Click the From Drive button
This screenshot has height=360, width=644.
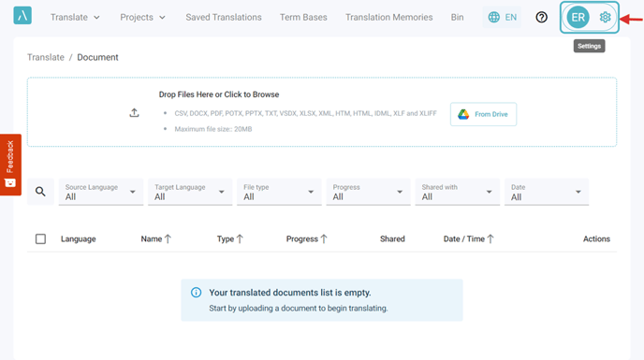click(483, 114)
